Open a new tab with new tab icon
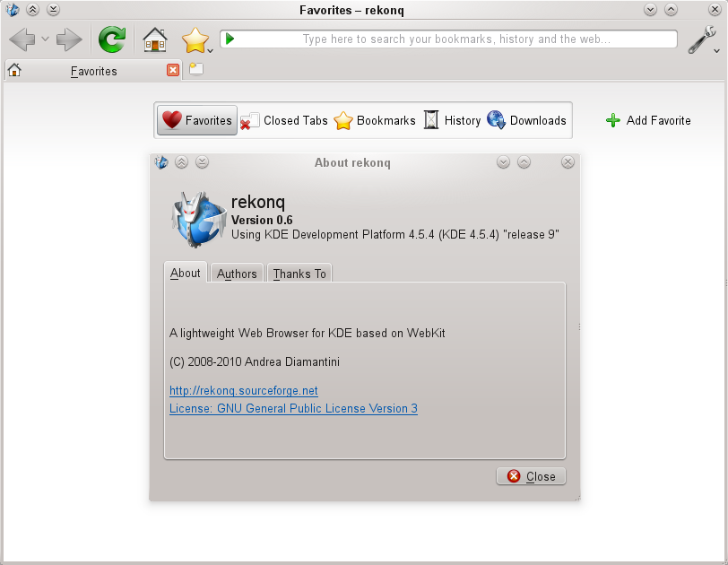Screen dimensions: 728x565 [x=196, y=69]
